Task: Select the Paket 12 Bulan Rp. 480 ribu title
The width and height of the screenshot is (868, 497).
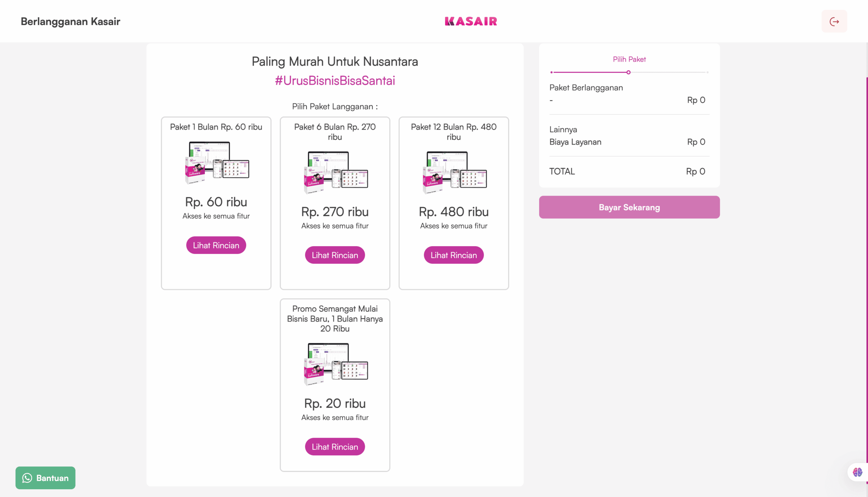Action: pos(454,132)
